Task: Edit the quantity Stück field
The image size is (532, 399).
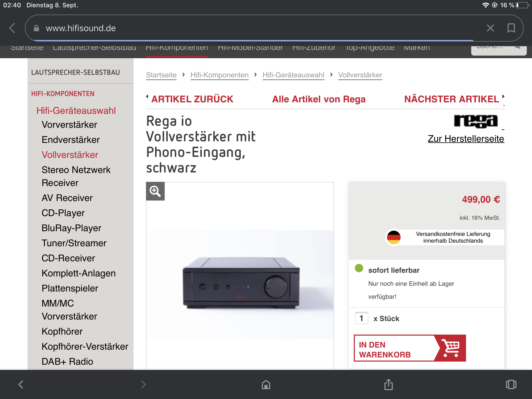Action: (x=361, y=318)
